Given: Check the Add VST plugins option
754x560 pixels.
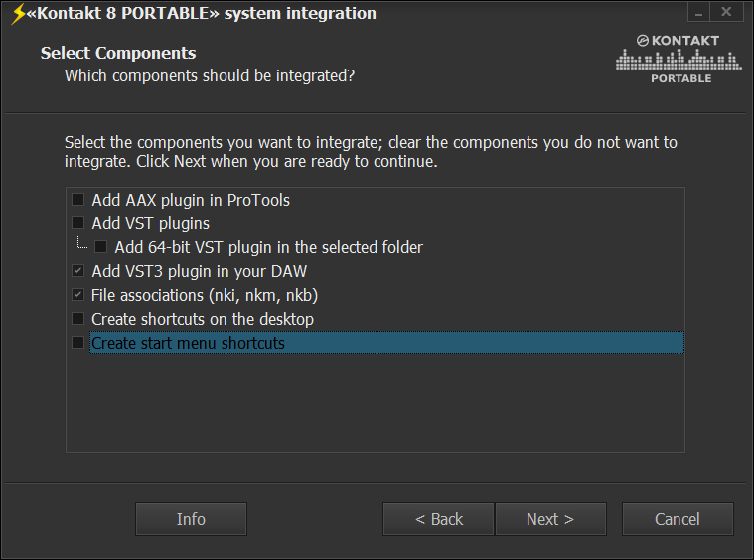Looking at the screenshot, I should tap(77, 223).
